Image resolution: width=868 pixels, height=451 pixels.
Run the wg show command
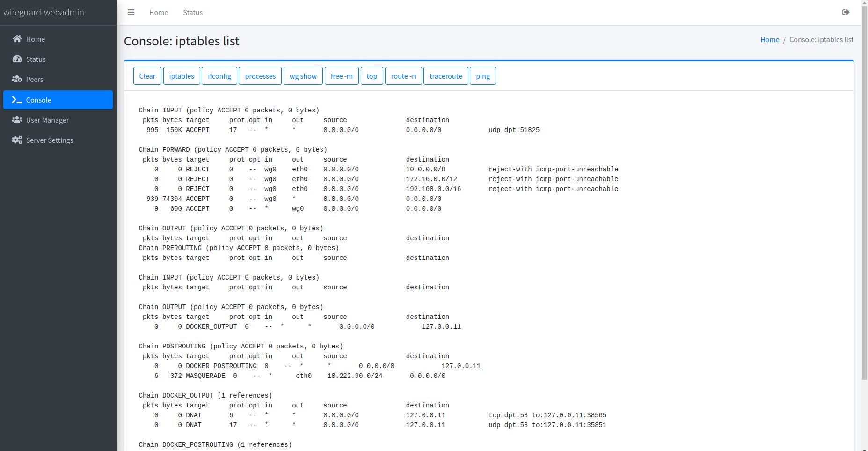303,76
